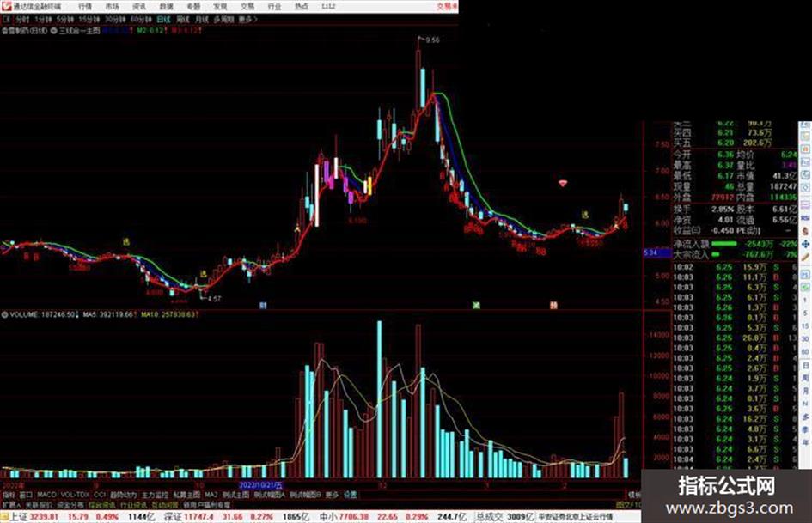Switch chart to 分时 period
The width and height of the screenshot is (812, 523).
pos(21,20)
